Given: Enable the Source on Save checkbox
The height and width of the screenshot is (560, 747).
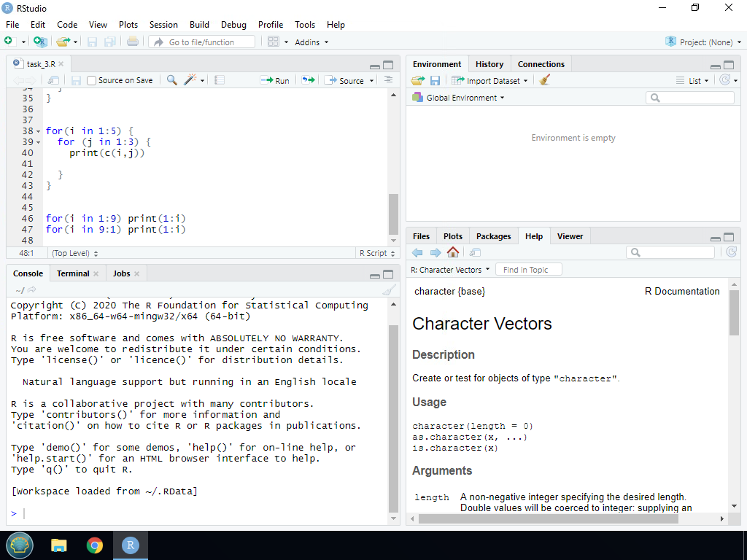Looking at the screenshot, I should coord(92,80).
